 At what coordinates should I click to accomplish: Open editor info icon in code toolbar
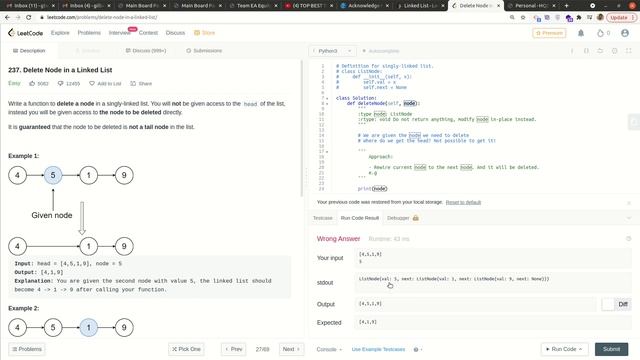point(572,51)
